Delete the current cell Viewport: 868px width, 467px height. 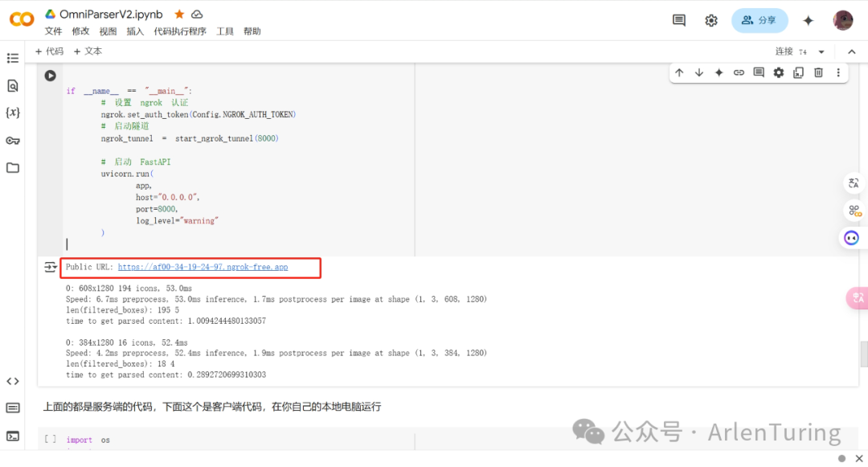pos(818,72)
